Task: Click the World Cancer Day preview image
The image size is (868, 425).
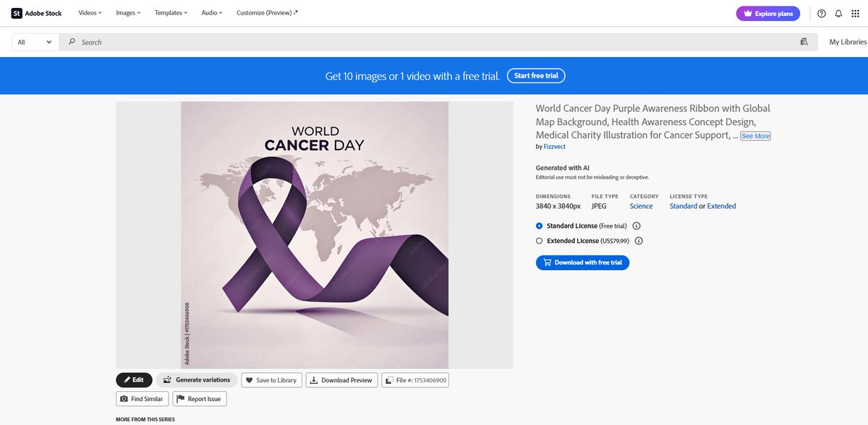Action: tap(315, 235)
